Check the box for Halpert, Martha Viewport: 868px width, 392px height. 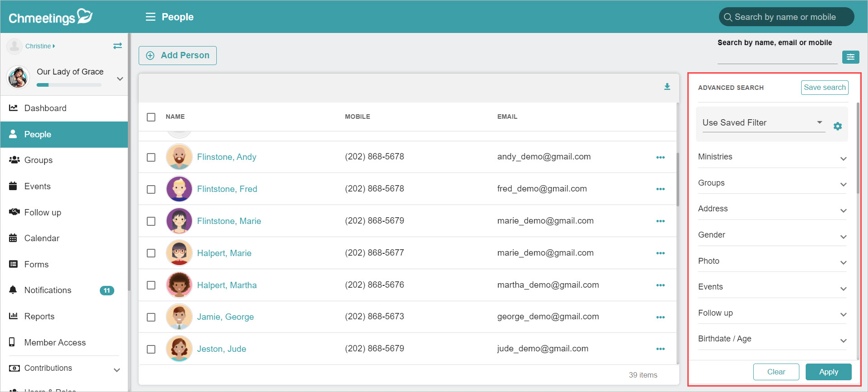(151, 285)
